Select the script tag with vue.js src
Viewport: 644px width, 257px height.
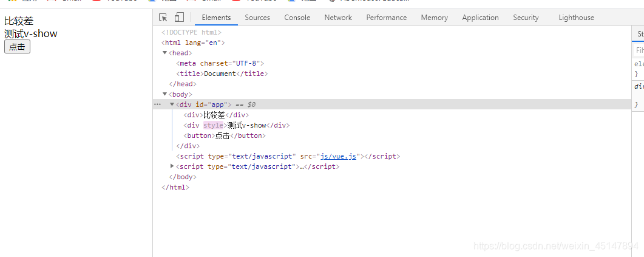pyautogui.click(x=288, y=156)
